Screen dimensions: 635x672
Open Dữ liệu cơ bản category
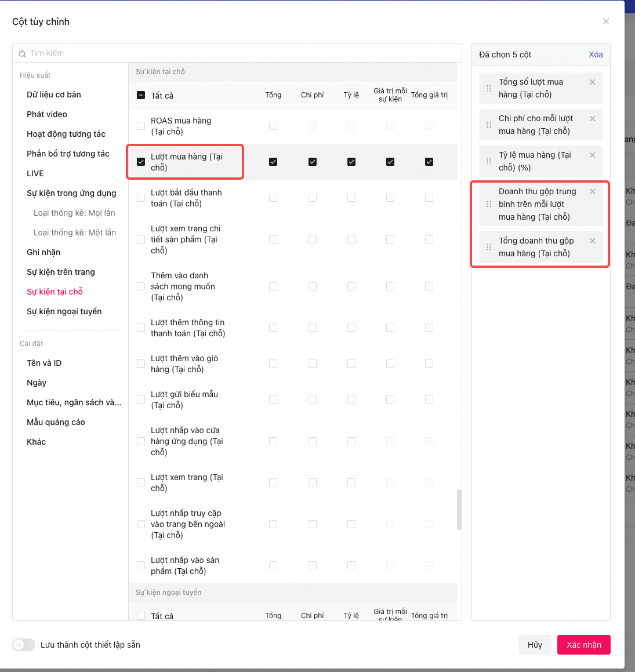[53, 95]
